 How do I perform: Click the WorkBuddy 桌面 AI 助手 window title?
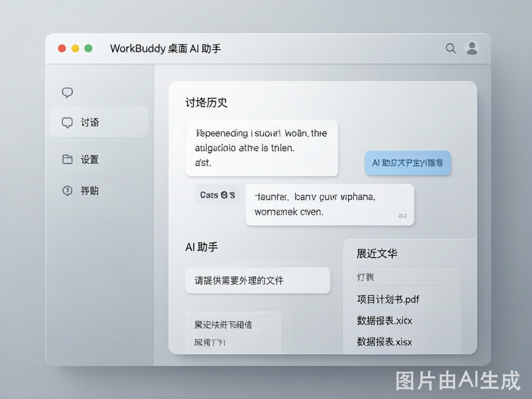[166, 48]
